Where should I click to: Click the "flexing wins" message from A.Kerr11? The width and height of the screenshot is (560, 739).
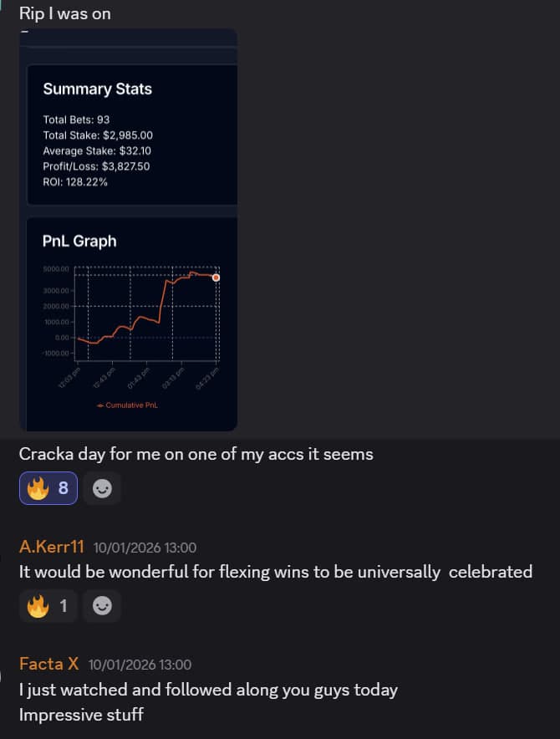pyautogui.click(x=275, y=573)
